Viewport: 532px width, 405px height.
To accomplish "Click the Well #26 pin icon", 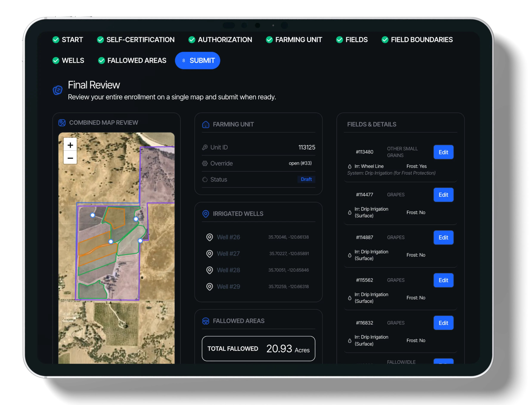I will [209, 237].
